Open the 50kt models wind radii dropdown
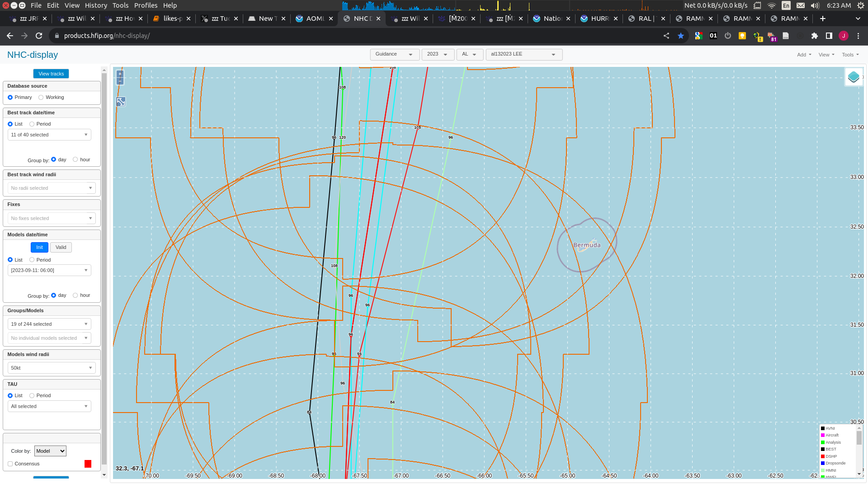 pos(52,368)
